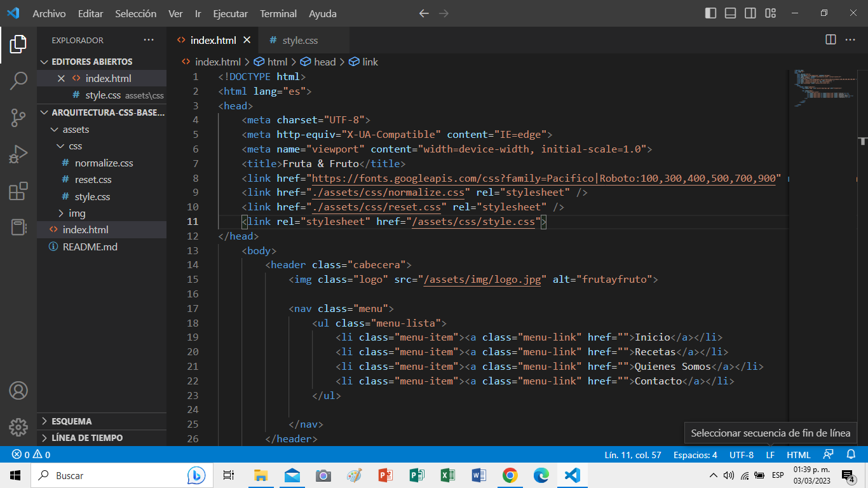Open Microsoft Word from the taskbar
Screen dimensions: 868x488
[479, 475]
